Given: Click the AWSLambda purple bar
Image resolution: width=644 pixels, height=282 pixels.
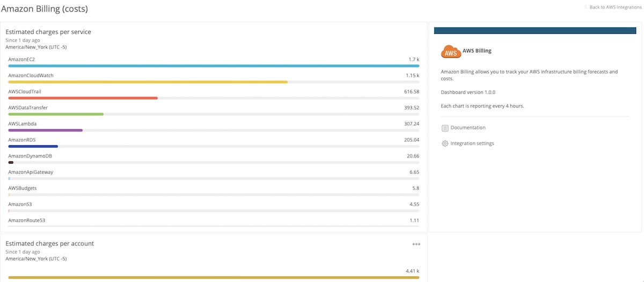Looking at the screenshot, I should 45,130.
